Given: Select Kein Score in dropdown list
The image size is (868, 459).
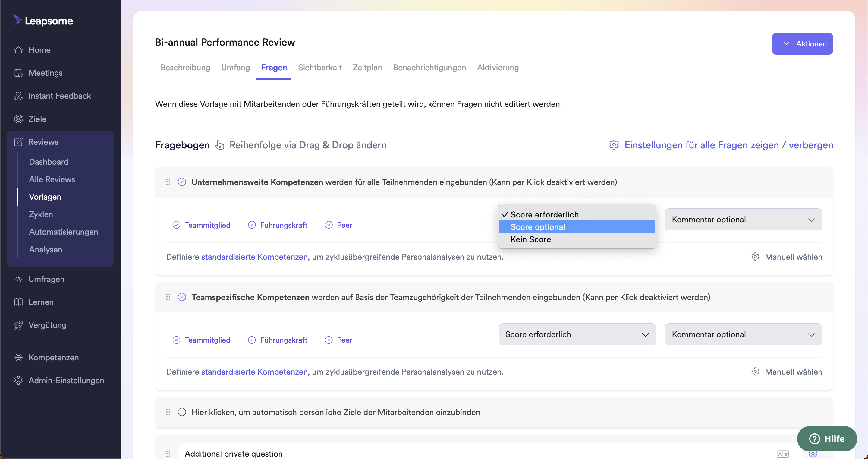Looking at the screenshot, I should coord(577,239).
